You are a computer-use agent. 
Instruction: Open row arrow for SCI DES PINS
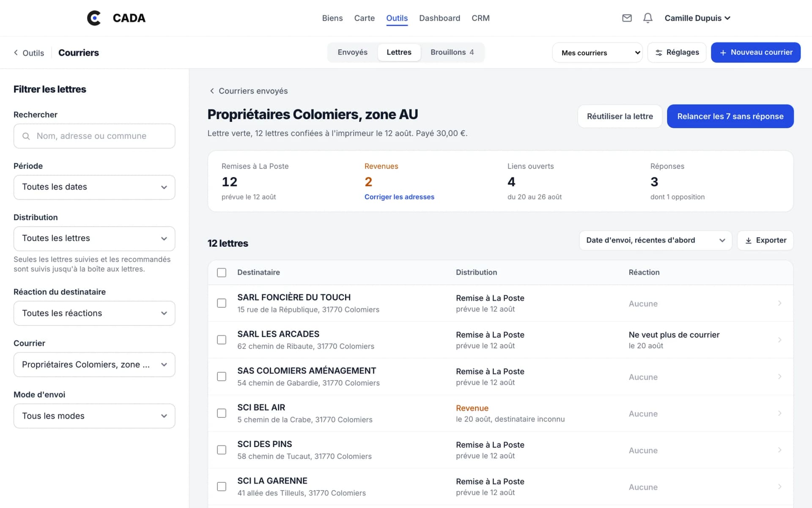pyautogui.click(x=779, y=450)
